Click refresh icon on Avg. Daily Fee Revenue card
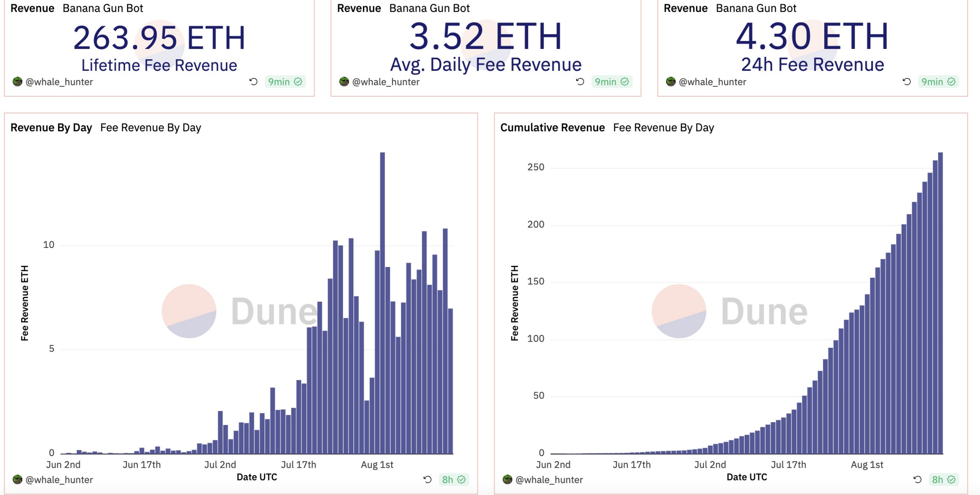 (x=580, y=81)
